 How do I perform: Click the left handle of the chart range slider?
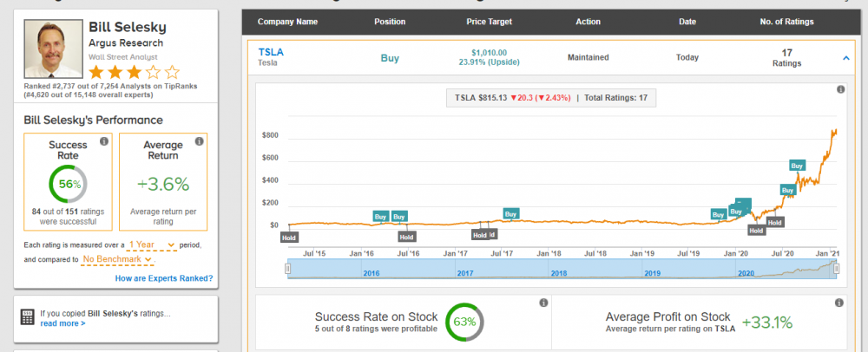pyautogui.click(x=287, y=270)
